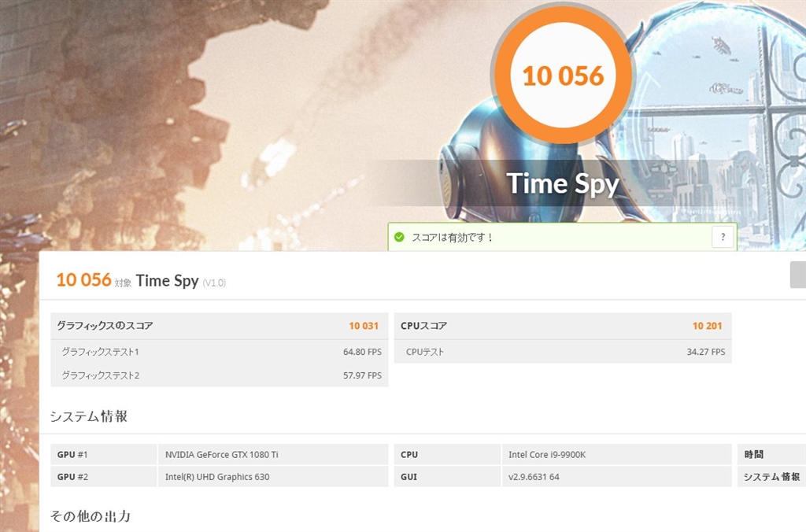Select the グラフィックステスト1 row label
806x532 pixels.
pyautogui.click(x=100, y=352)
